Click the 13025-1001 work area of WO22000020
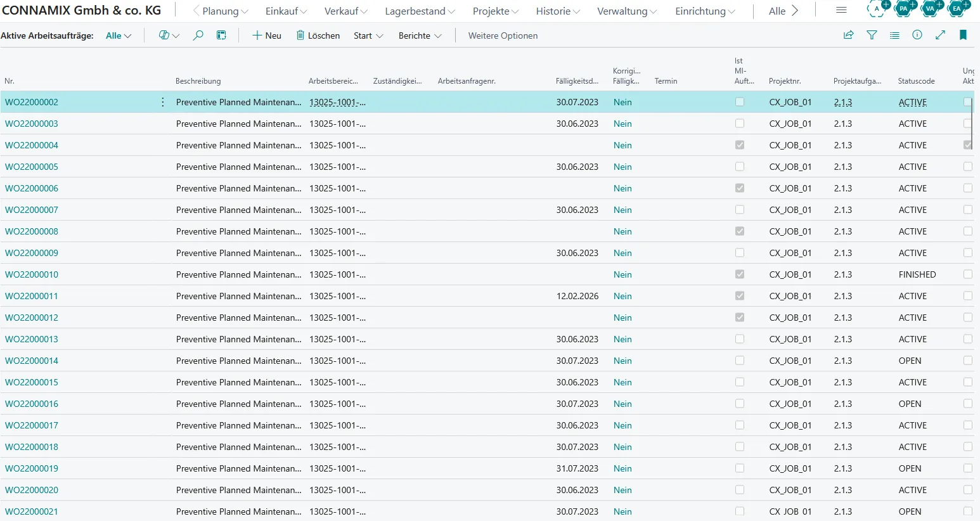The height and width of the screenshot is (521, 980). pos(337,490)
